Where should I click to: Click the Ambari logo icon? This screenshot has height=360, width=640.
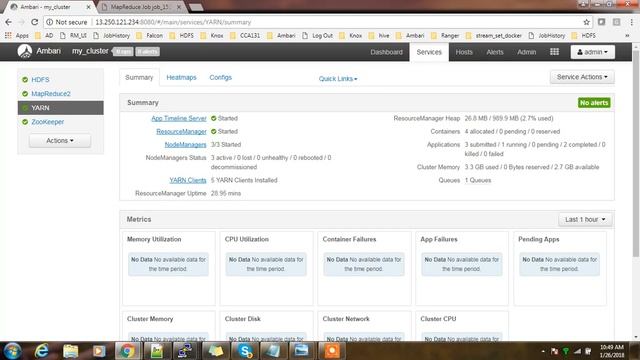pyautogui.click(x=24, y=51)
